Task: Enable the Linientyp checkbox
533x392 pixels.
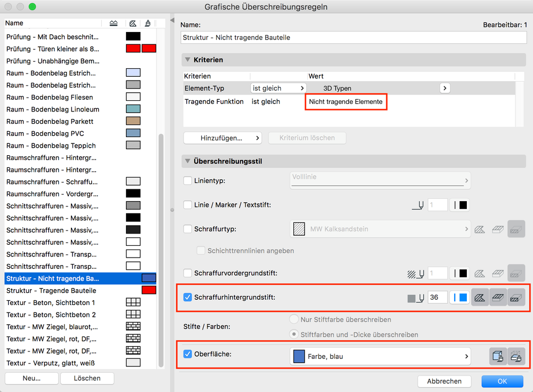Action: pos(188,180)
